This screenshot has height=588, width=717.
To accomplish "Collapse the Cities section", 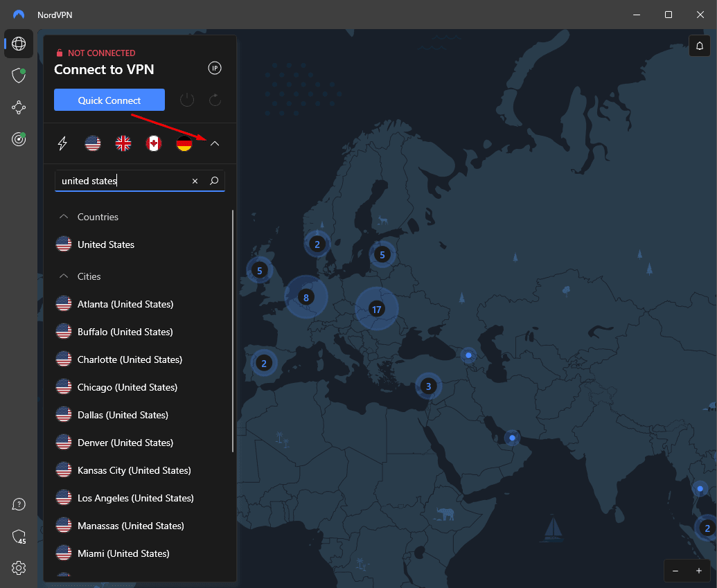I will pos(64,276).
